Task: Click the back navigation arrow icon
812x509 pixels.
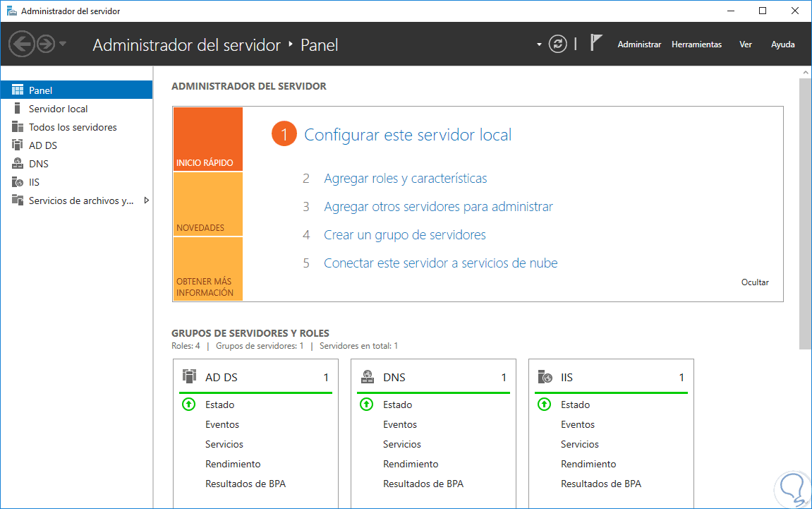Action: click(22, 44)
